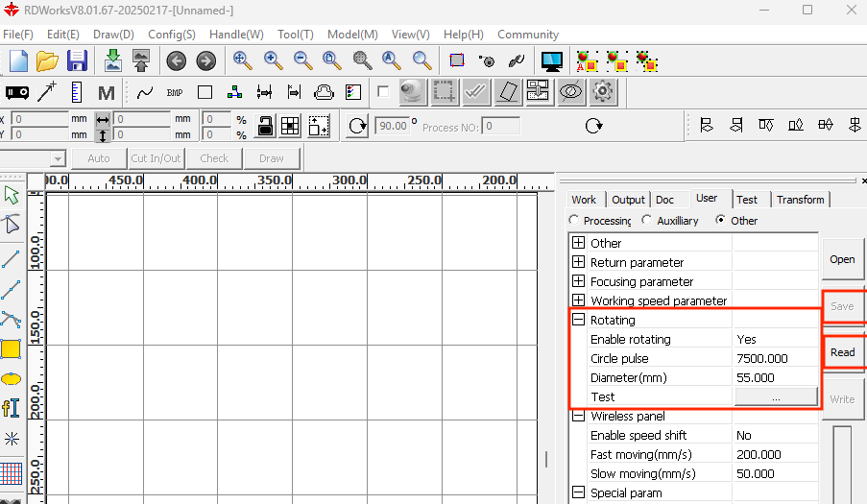This screenshot has width=867, height=504.
Task: Click the Read button
Action: (842, 352)
